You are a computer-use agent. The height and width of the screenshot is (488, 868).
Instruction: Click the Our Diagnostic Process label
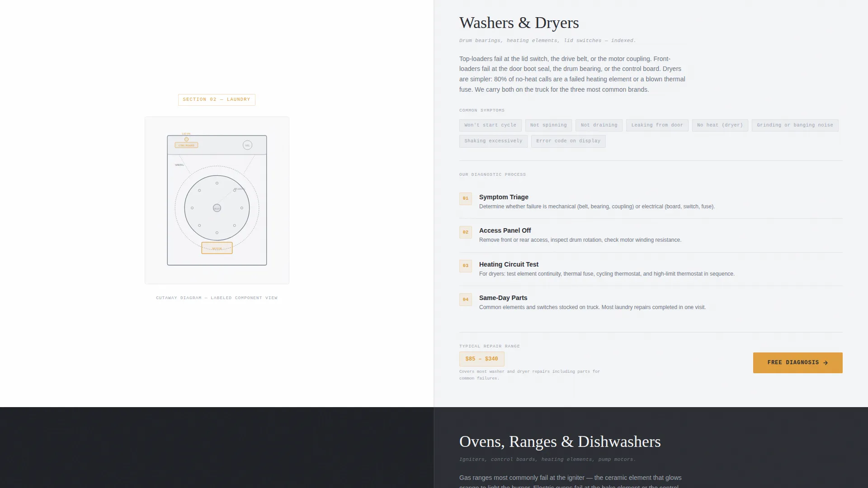(492, 174)
